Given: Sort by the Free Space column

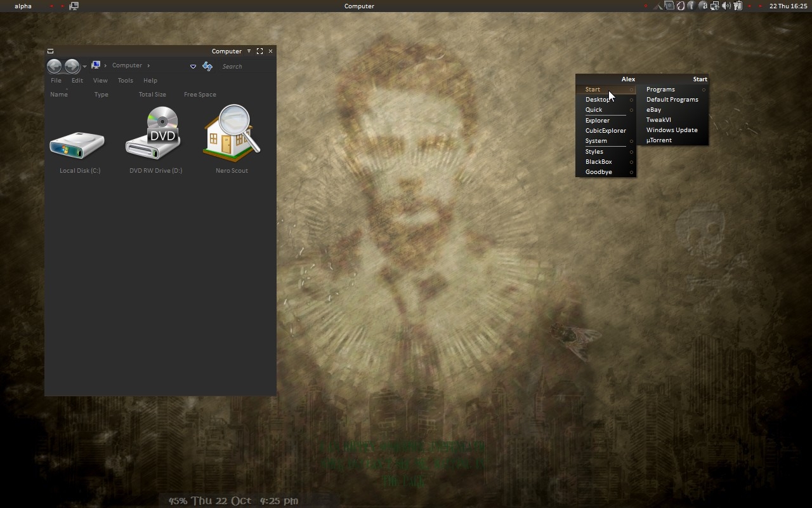Looking at the screenshot, I should click(x=200, y=94).
